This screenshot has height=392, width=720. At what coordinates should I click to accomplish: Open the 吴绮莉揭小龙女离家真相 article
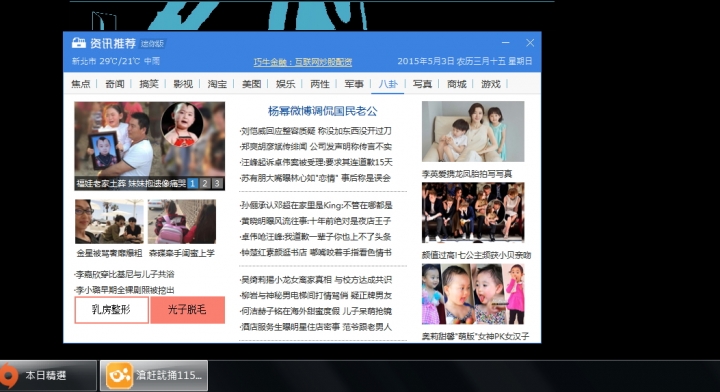[316, 280]
